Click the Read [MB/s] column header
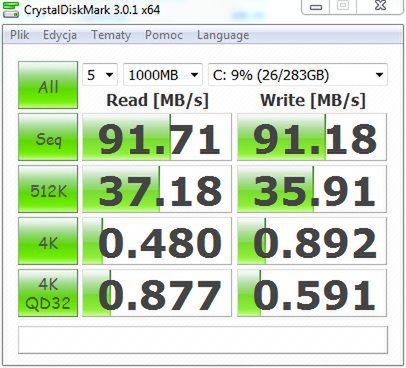 point(157,100)
